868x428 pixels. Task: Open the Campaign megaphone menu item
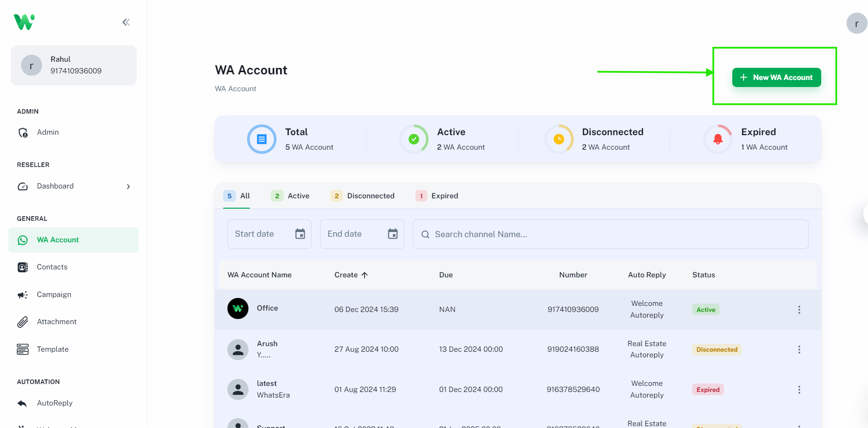[x=54, y=295]
